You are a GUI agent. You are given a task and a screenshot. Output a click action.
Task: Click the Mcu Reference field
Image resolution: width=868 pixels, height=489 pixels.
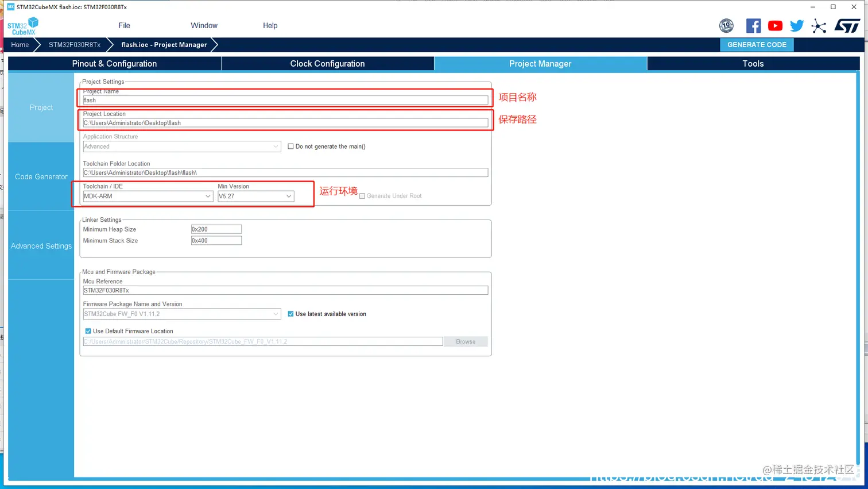pyautogui.click(x=285, y=291)
